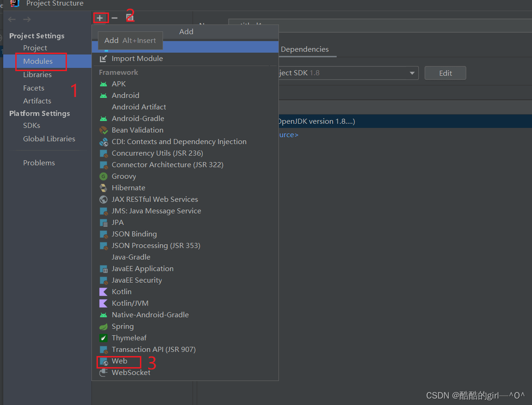The height and width of the screenshot is (405, 532).
Task: Click the APK android icon
Action: [x=103, y=84]
